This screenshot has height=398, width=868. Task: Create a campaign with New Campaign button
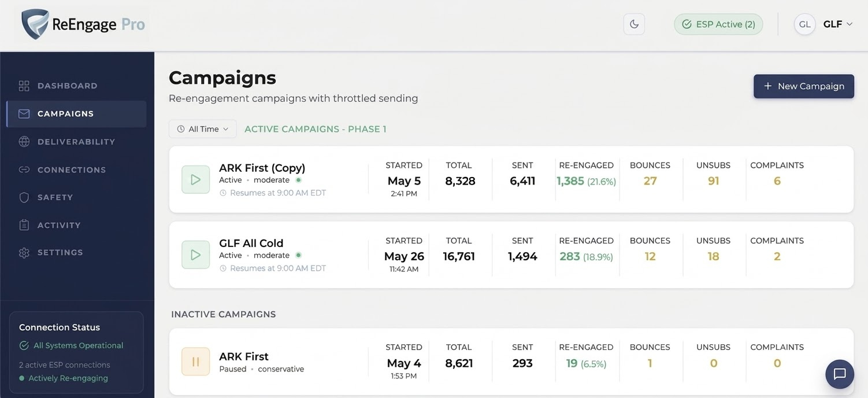(x=803, y=86)
